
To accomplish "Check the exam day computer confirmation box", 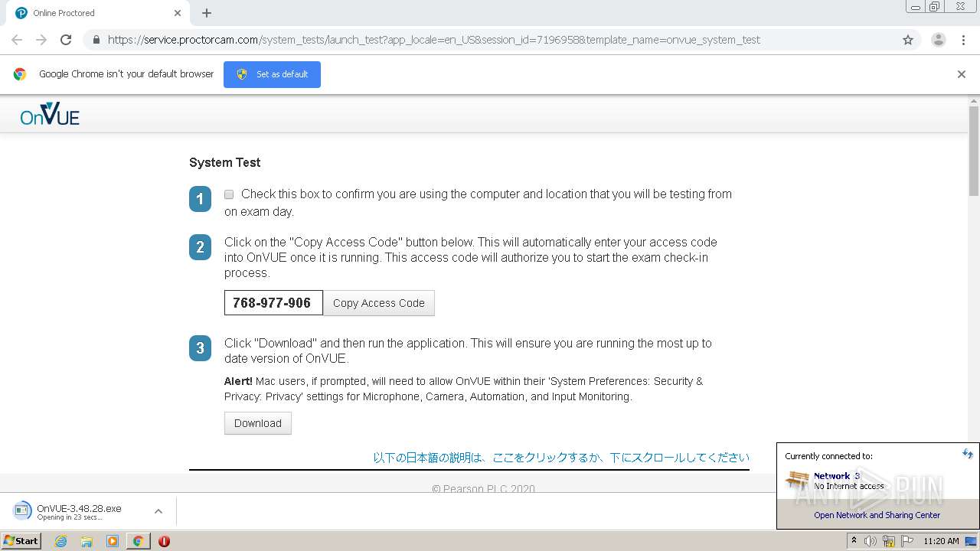I will click(x=229, y=194).
